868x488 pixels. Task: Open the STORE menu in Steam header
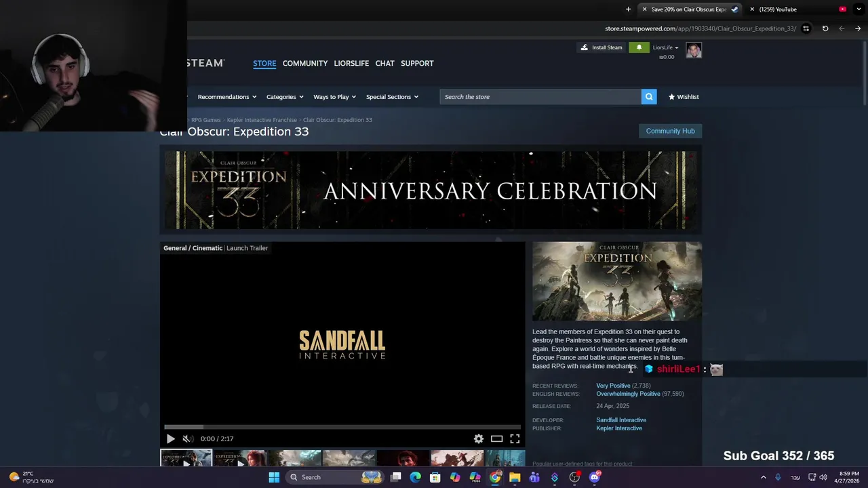click(264, 63)
